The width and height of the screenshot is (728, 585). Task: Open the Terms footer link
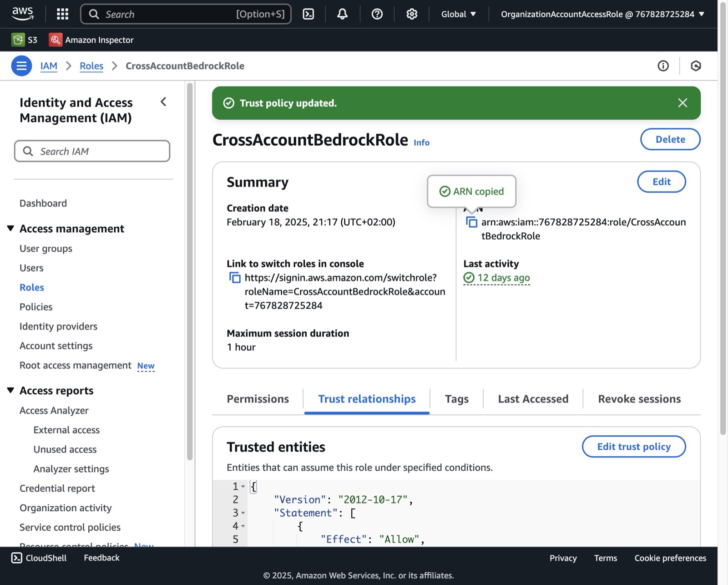pos(606,558)
